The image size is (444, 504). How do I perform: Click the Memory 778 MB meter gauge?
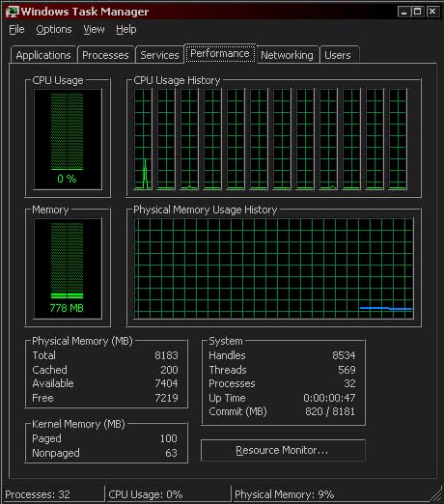pyautogui.click(x=68, y=268)
